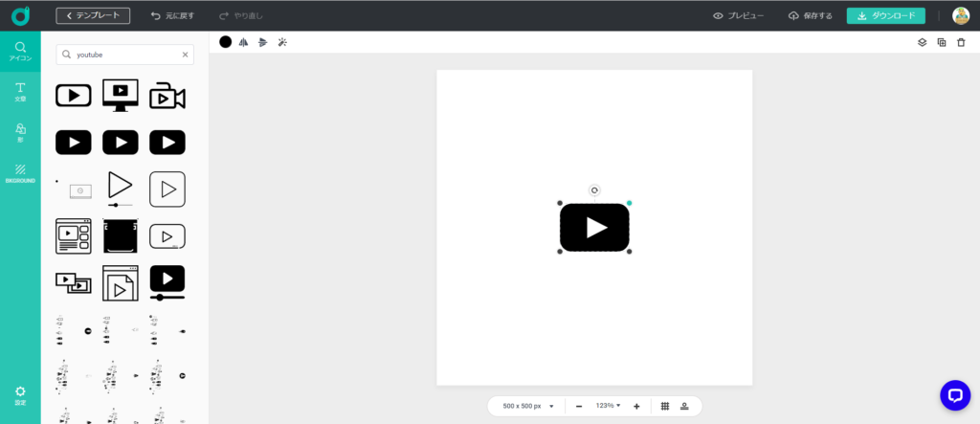Open 設定 settings at sidebar bottom
Screen dimensions: 980x424
(20, 395)
